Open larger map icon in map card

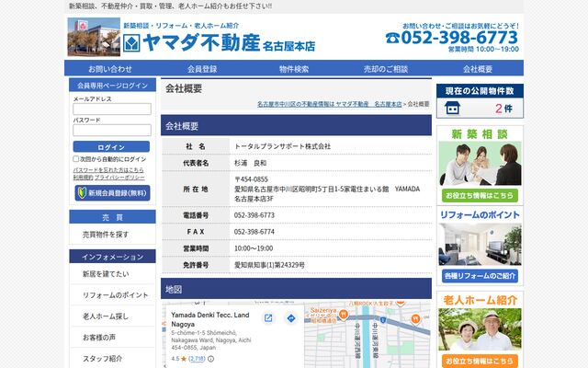[268, 318]
